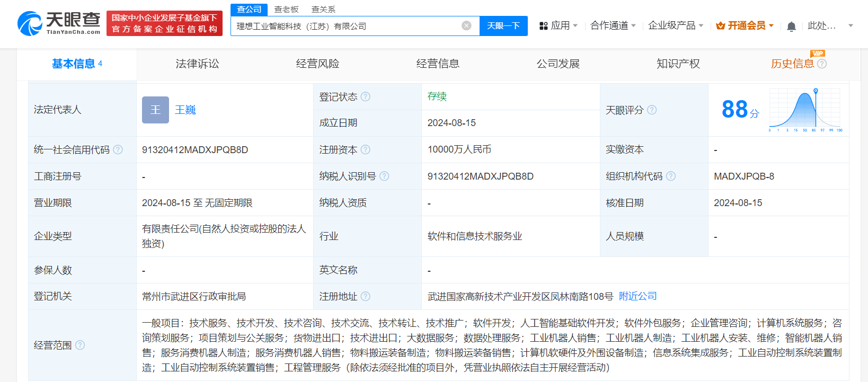The height and width of the screenshot is (382, 868).
Task: Click the 附近公司 link
Action: coord(637,296)
